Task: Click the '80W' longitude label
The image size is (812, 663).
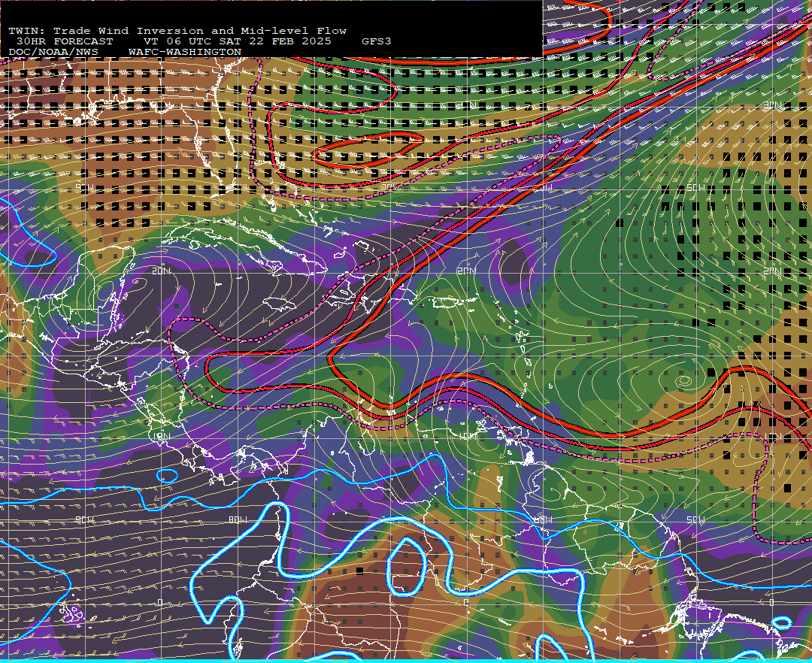Action: coord(238,519)
